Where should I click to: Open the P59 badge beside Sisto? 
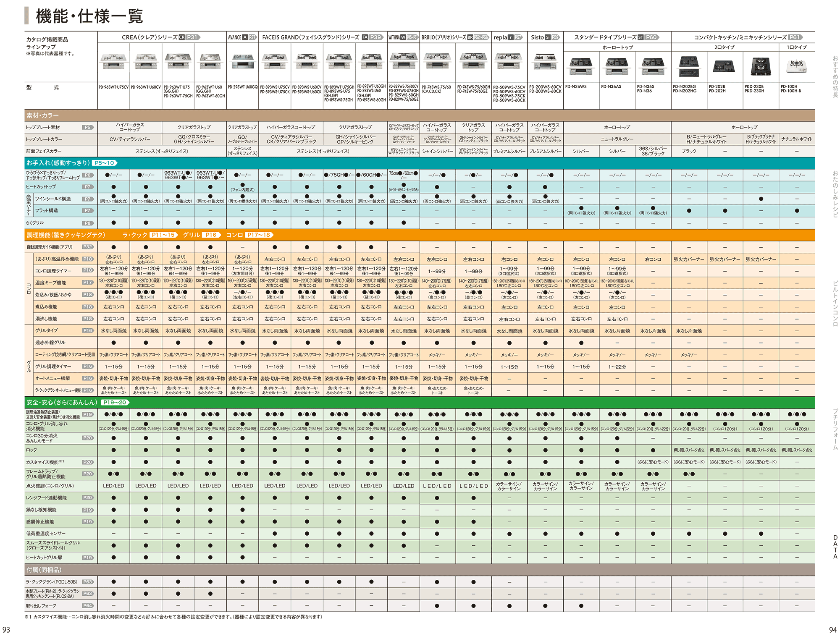555,37
